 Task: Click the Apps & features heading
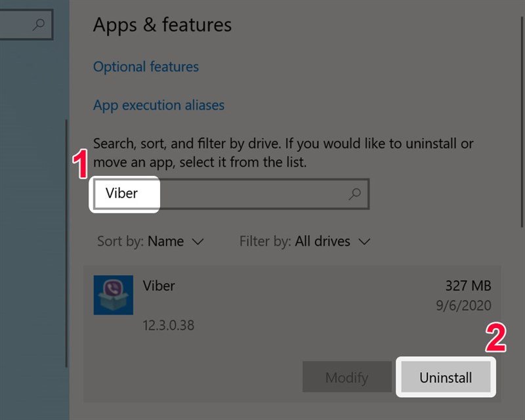point(162,25)
